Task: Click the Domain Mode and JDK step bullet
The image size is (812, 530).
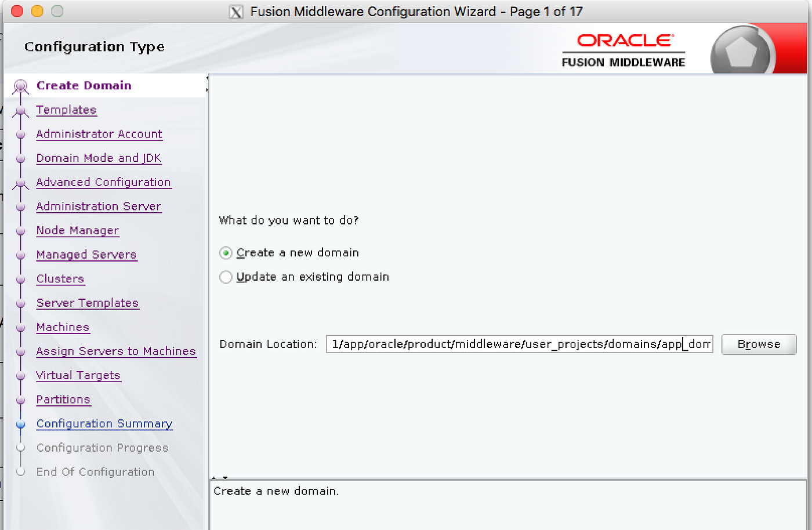Action: click(x=21, y=158)
